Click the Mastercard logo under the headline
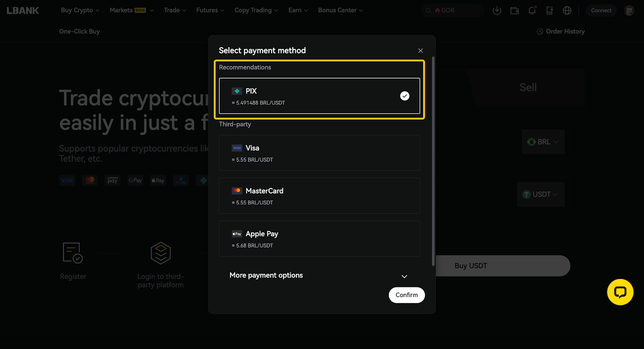The width and height of the screenshot is (644, 349). (x=90, y=180)
